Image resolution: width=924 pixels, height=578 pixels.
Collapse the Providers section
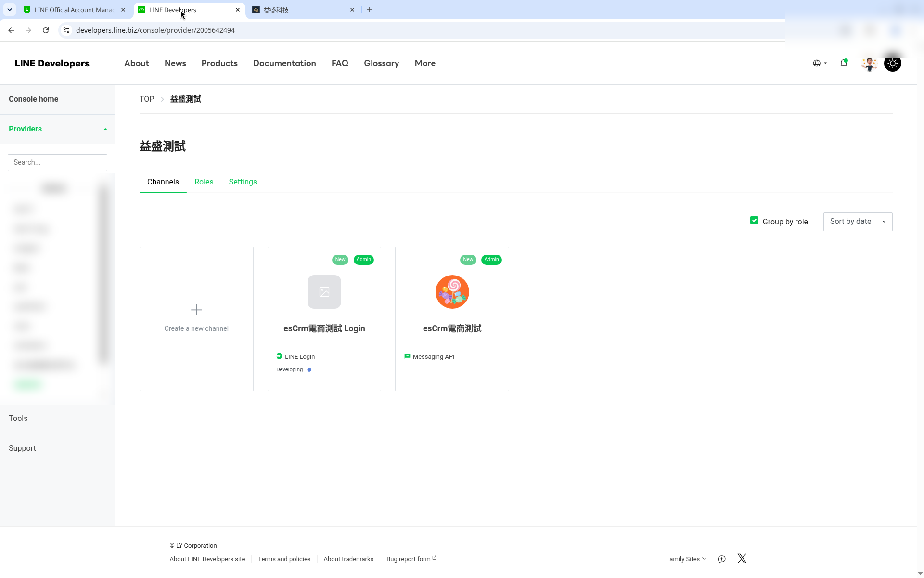coord(57,129)
